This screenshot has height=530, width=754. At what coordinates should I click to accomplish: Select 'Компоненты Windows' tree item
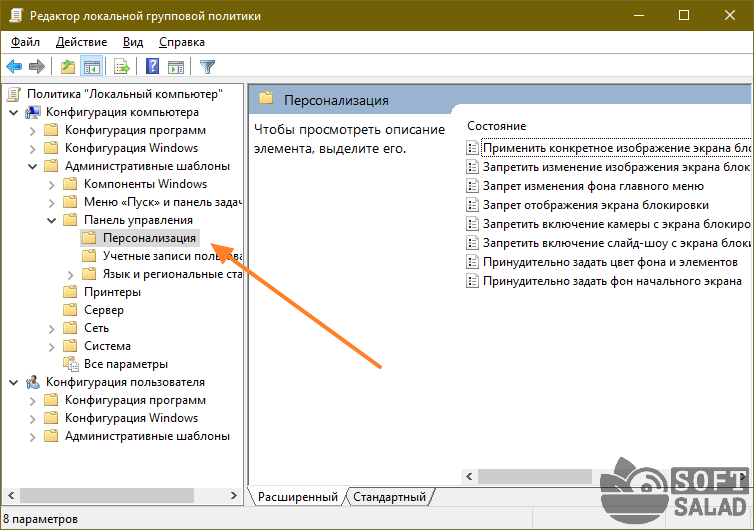(x=145, y=184)
